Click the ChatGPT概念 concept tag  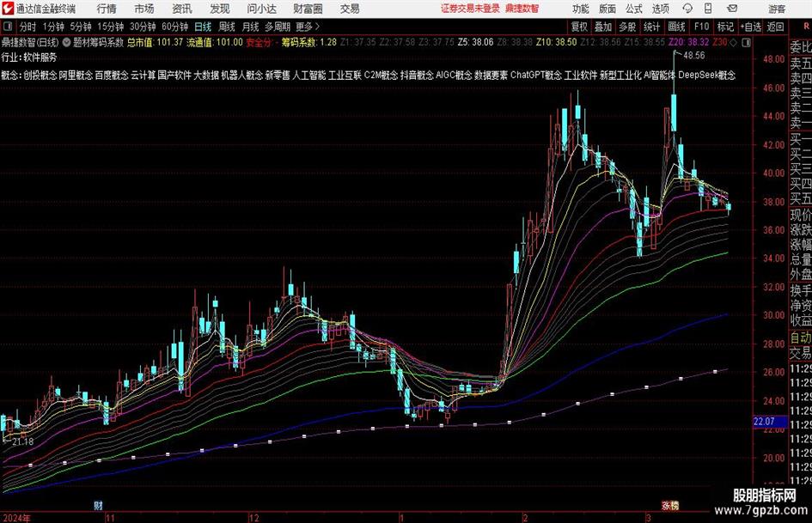pyautogui.click(x=536, y=75)
